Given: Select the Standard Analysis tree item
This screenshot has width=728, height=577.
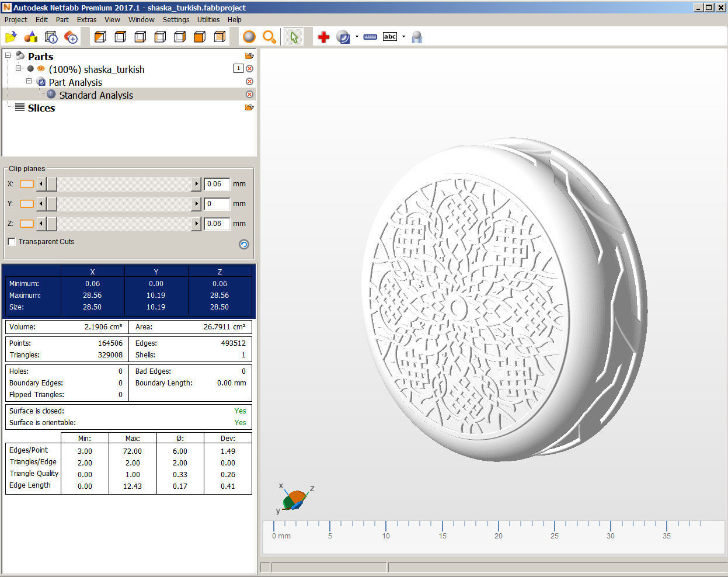Looking at the screenshot, I should [96, 95].
